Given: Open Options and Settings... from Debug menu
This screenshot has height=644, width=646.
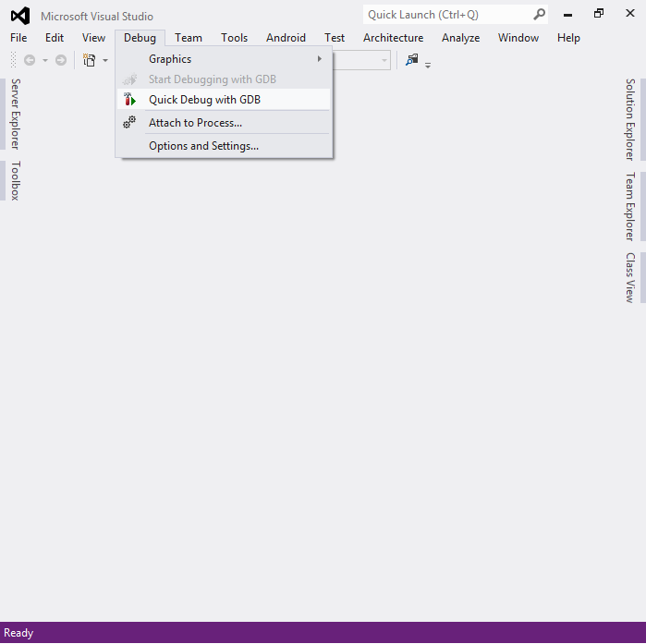Looking at the screenshot, I should (x=224, y=146).
